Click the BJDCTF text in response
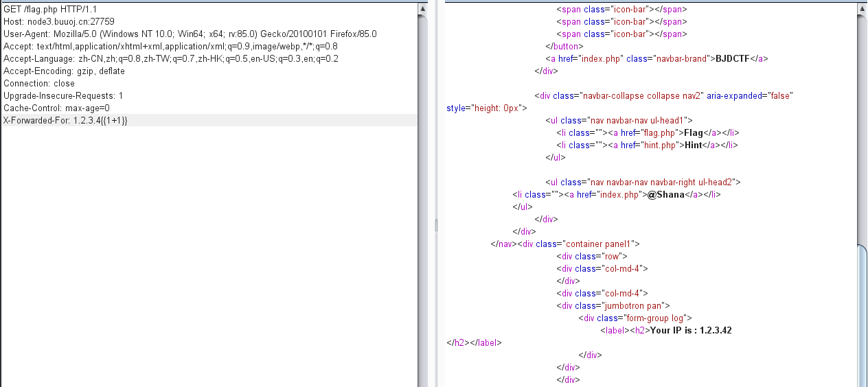Screen dimensions: 868x387 click(x=732, y=58)
